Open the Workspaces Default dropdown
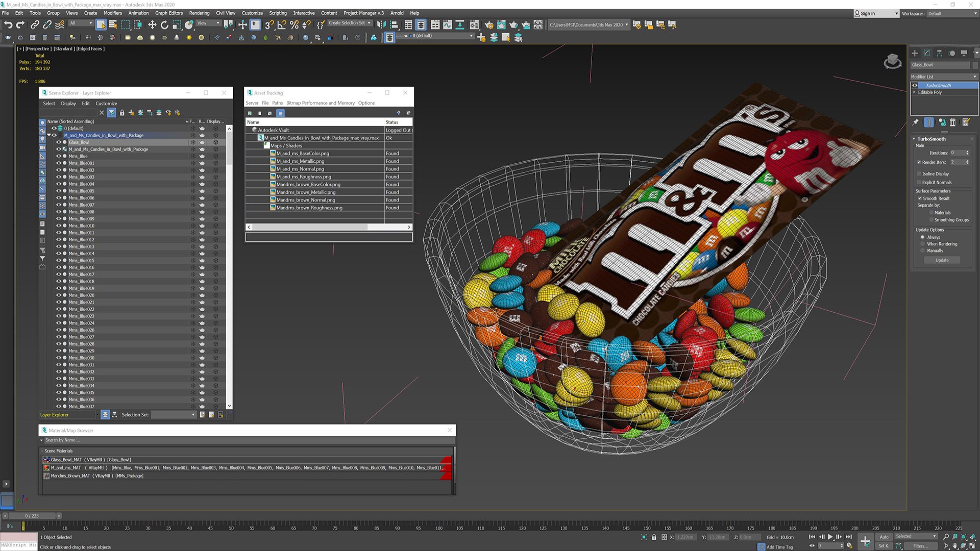The image size is (980, 551). (952, 14)
